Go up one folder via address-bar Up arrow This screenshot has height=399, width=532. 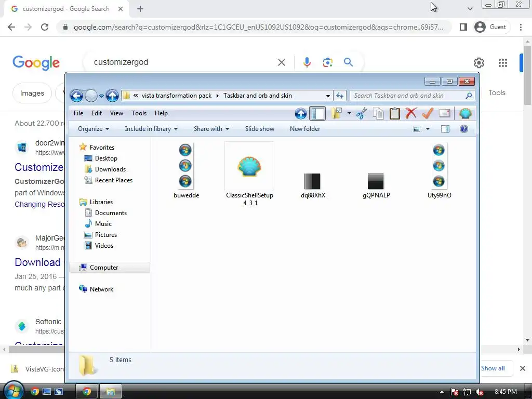click(112, 96)
